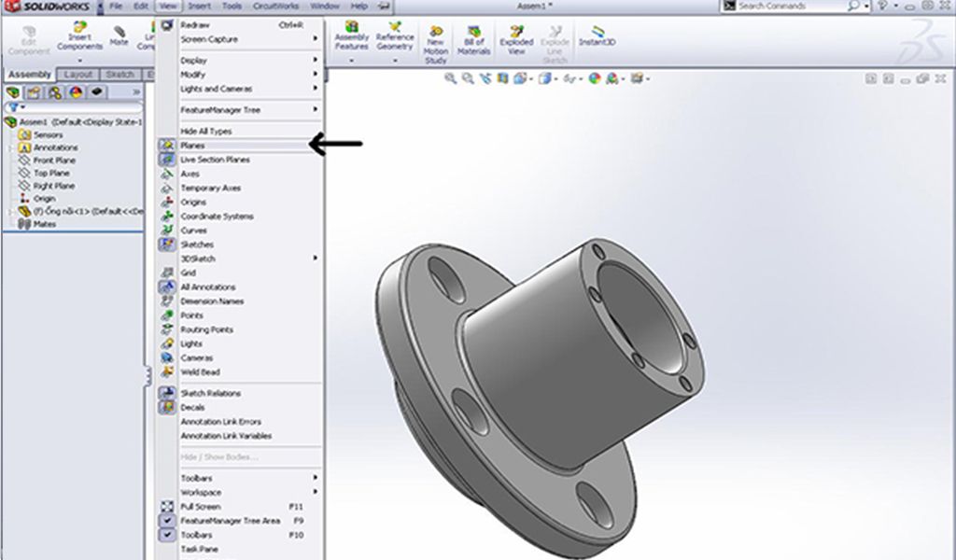
Task: Expand the Workspace submenu
Action: pyautogui.click(x=239, y=493)
